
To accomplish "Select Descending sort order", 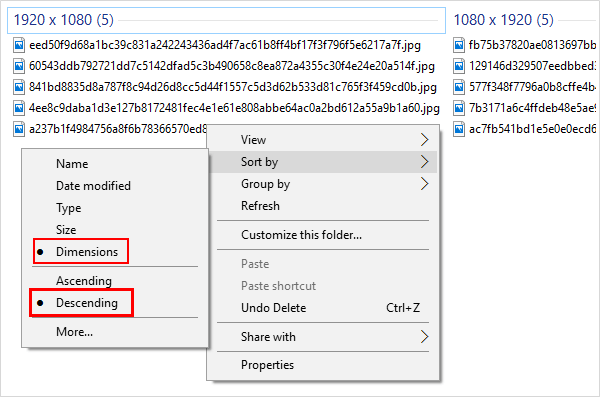I will [115, 303].
